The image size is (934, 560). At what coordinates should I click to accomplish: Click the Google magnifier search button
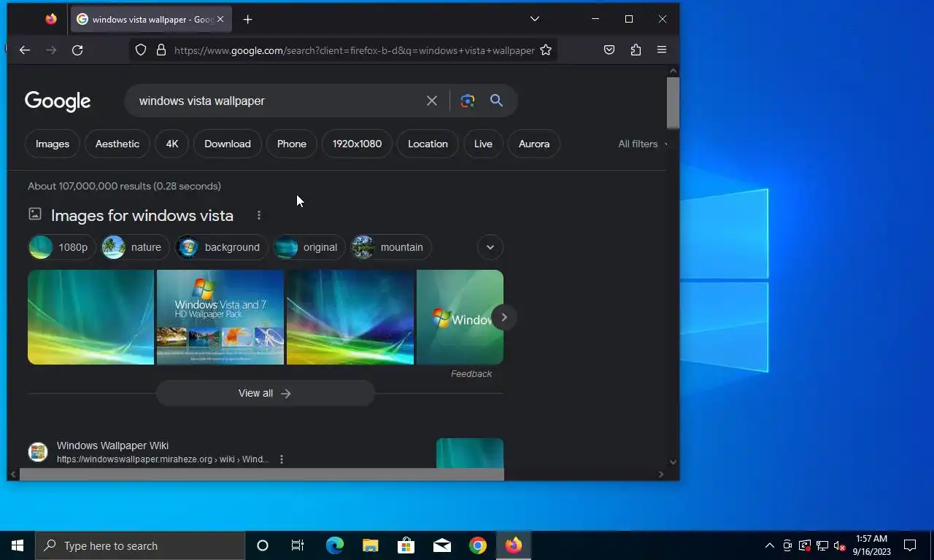[497, 101]
